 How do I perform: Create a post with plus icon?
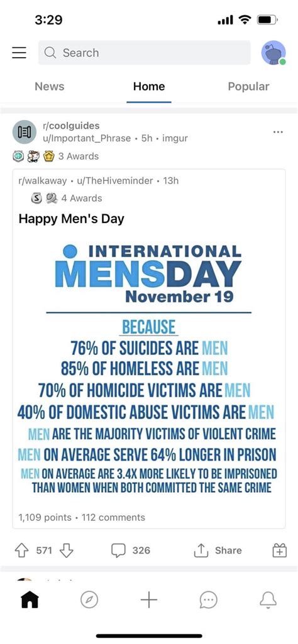pyautogui.click(x=149, y=601)
